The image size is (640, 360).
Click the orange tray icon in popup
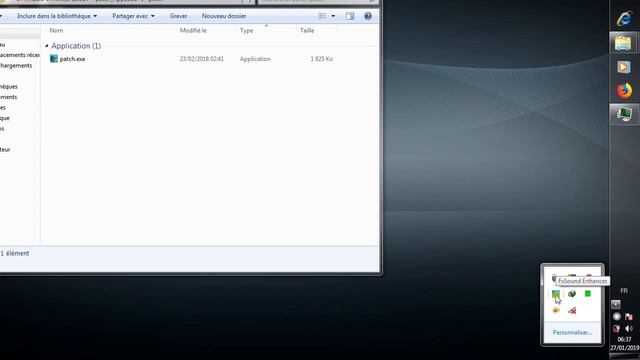pos(556,310)
